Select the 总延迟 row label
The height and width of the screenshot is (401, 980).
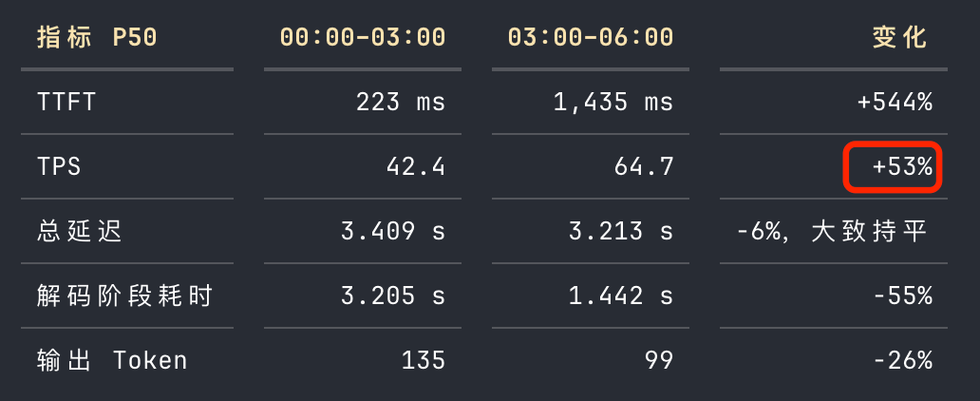(79, 231)
